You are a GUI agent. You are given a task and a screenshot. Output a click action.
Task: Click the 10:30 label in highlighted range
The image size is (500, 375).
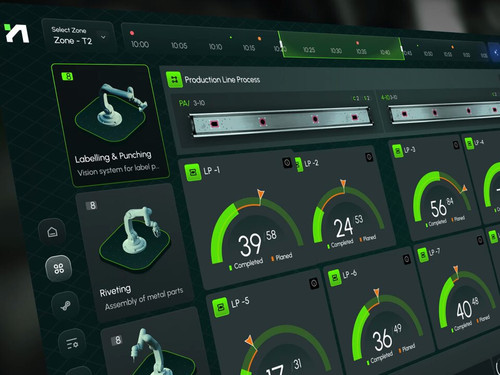(x=336, y=51)
